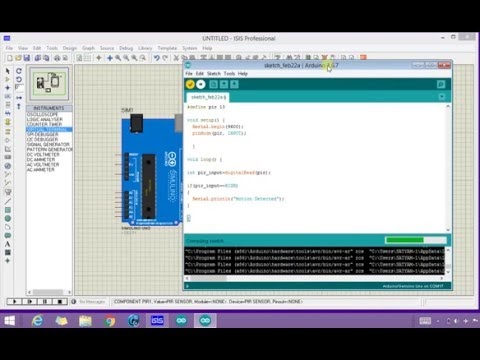This screenshot has height=360, width=480.
Task: Choose ISIS component mode tool
Action: click(x=8, y=79)
